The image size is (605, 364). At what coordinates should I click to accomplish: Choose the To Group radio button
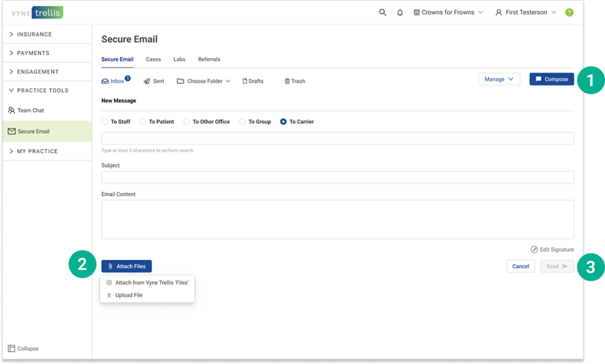pyautogui.click(x=243, y=122)
